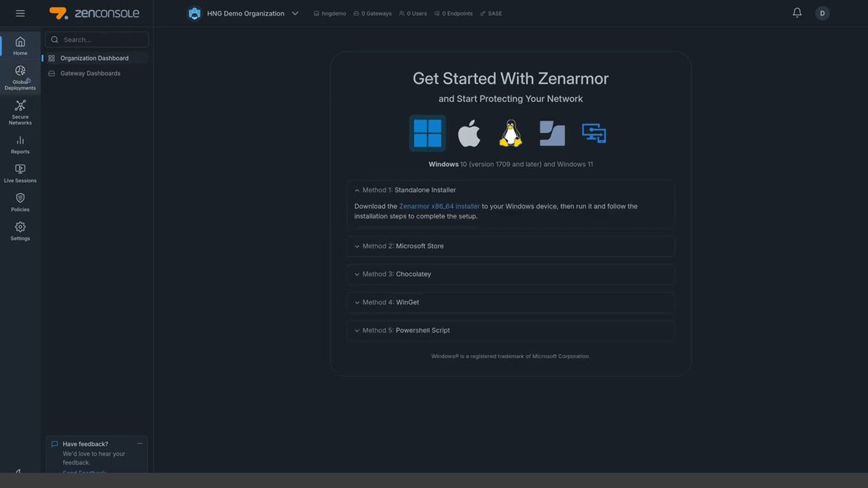Go to Home in the sidebar
Screen dimensions: 868x488
point(20,46)
